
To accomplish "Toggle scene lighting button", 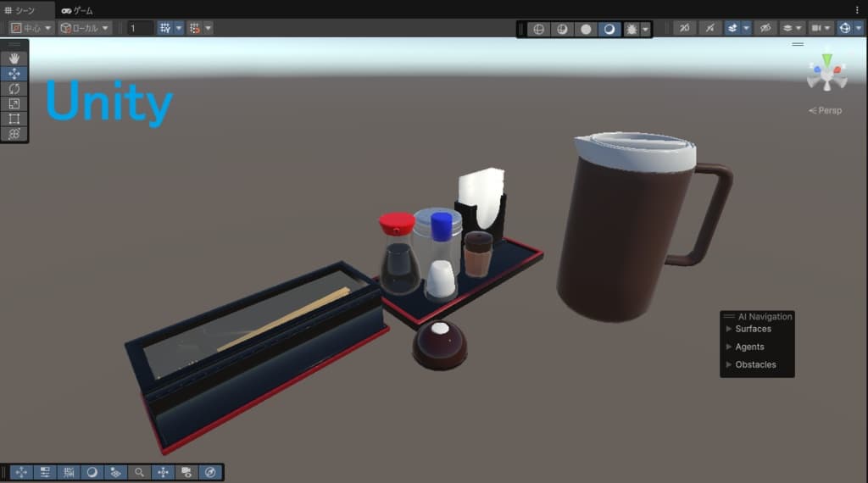I will 710,28.
